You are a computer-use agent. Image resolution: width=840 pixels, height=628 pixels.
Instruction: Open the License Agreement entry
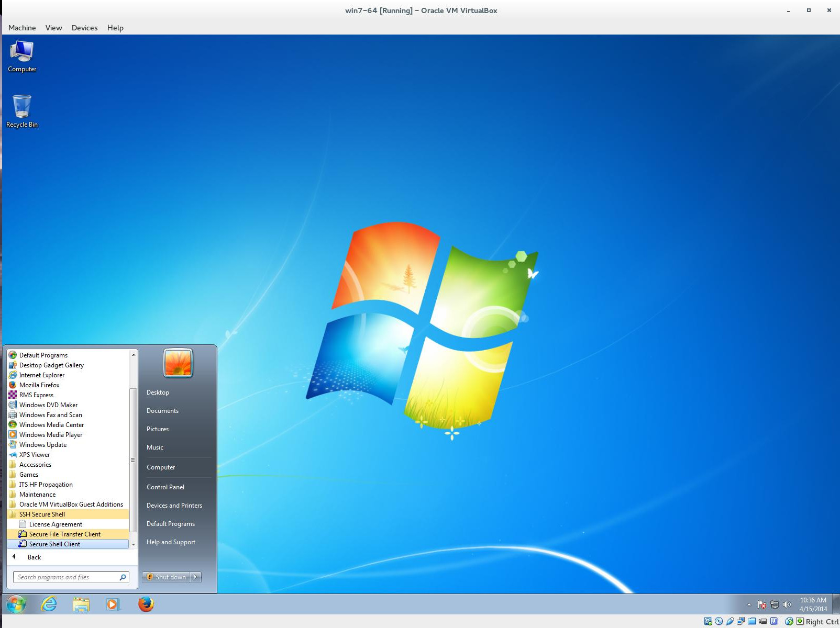click(x=68, y=524)
